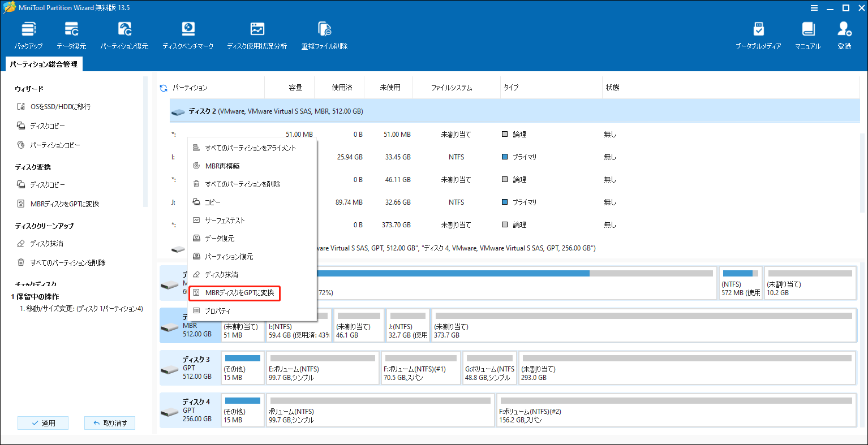This screenshot has width=868, height=445.
Task: Choose MBR再構築 from the context menu
Action: coord(223,166)
